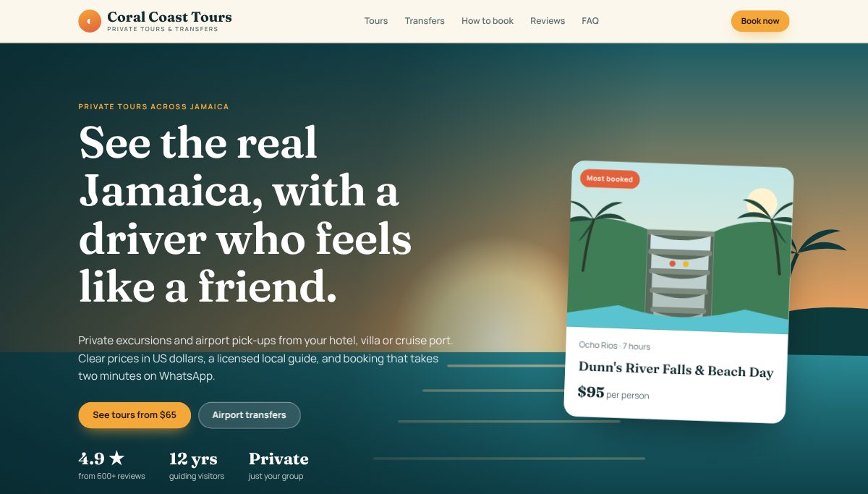Viewport: 868px width, 494px height.
Task: Open the Reviews navigation link
Action: coord(548,21)
